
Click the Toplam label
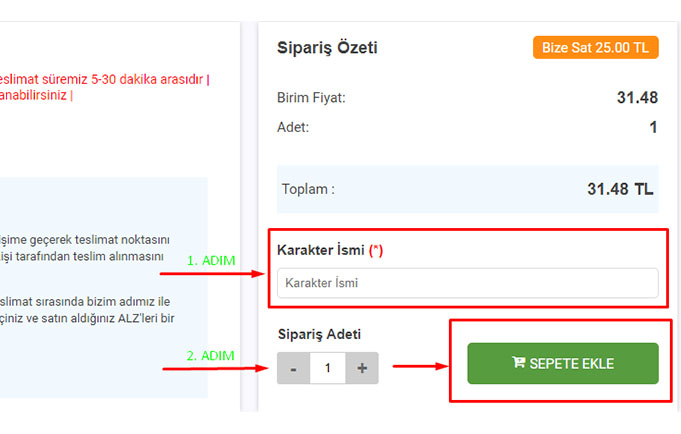click(x=308, y=189)
